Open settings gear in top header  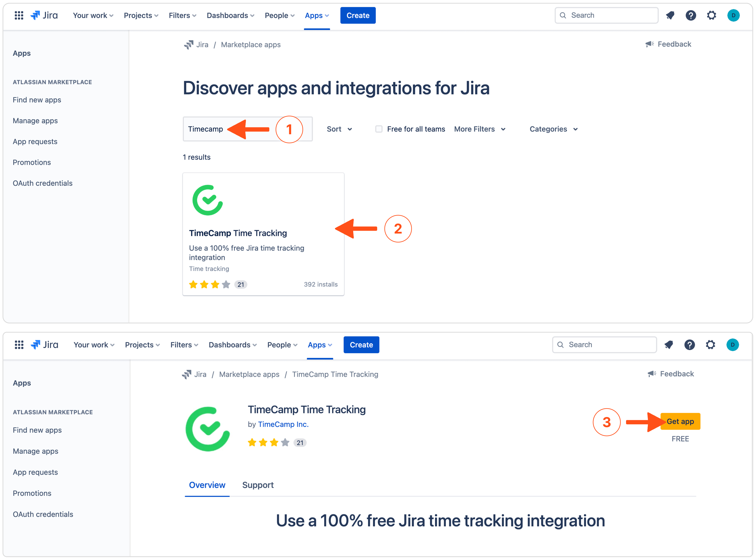pyautogui.click(x=711, y=15)
